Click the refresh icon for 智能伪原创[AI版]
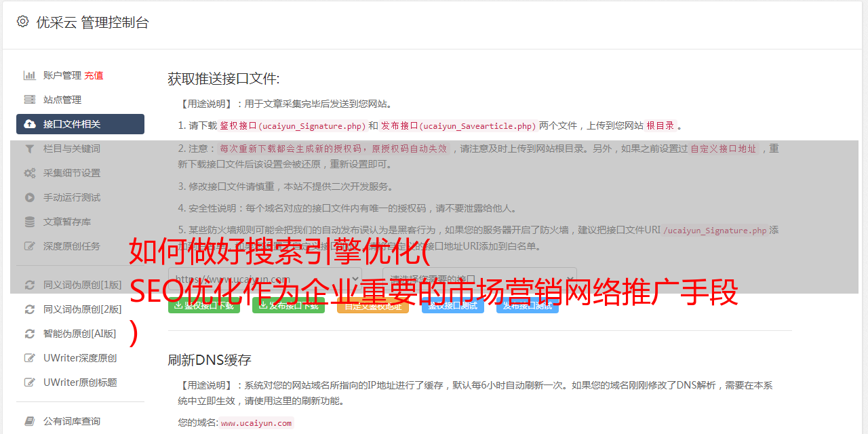868x434 pixels. (x=30, y=334)
